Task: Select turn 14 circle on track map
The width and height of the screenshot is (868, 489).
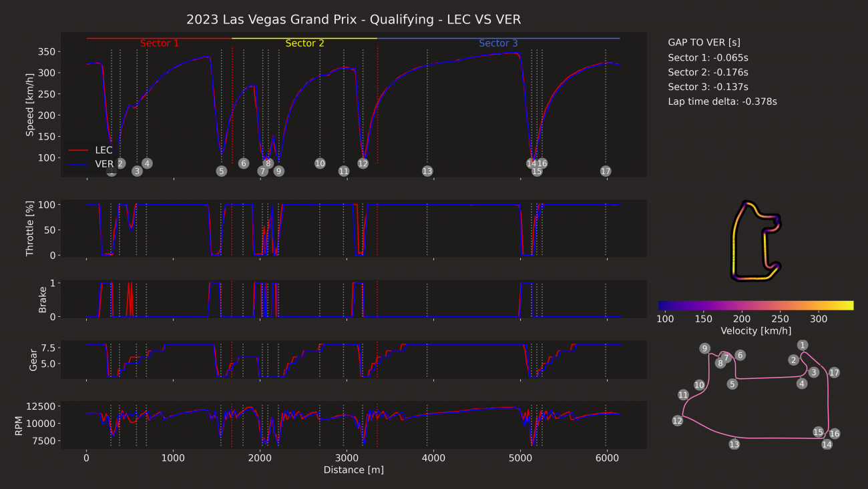Action: click(x=827, y=444)
